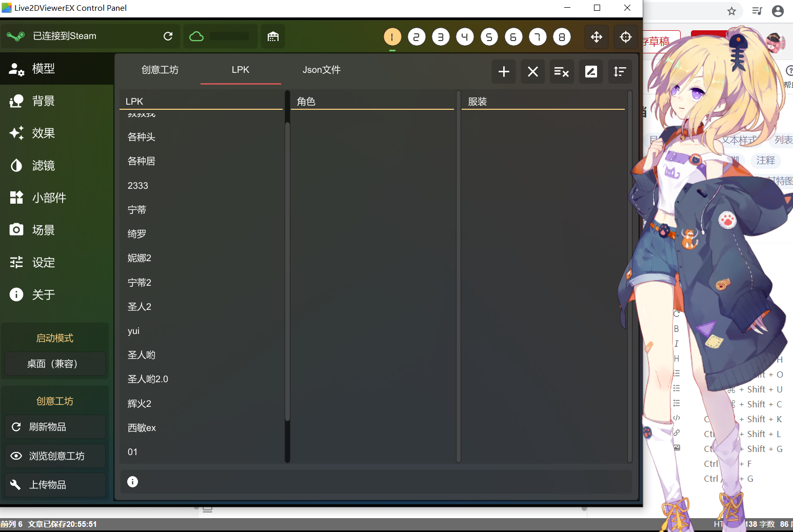Click the info icon at panel bottom
This screenshot has height=532, width=793.
[132, 482]
